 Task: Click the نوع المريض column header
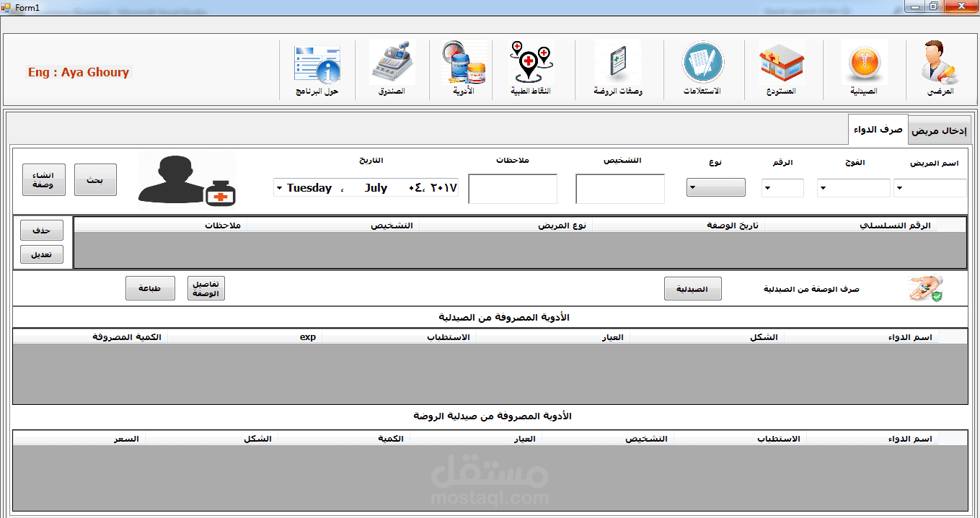point(506,225)
